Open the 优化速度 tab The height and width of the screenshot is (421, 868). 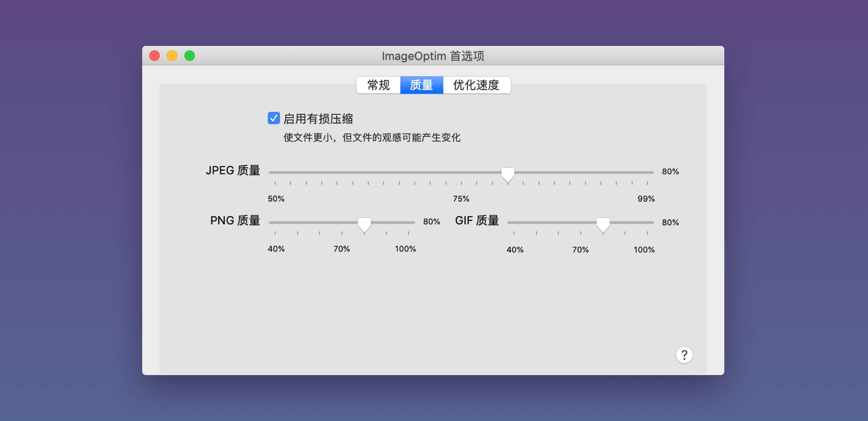pyautogui.click(x=477, y=85)
